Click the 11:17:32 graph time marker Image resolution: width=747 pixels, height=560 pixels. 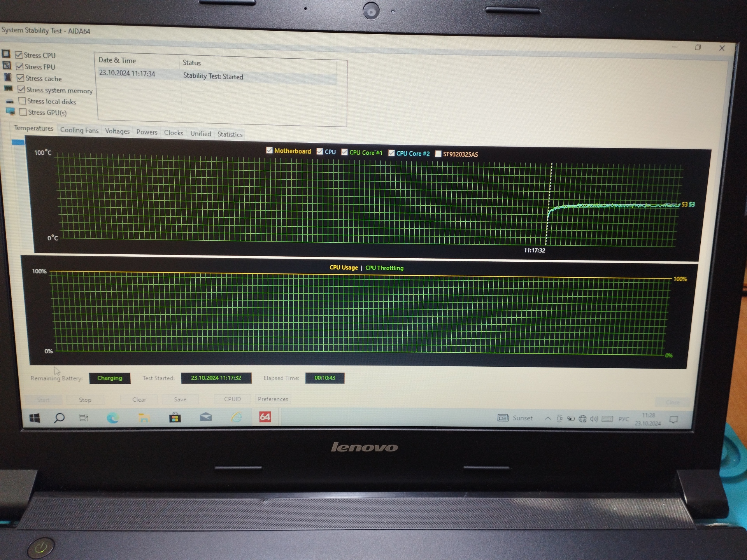point(534,250)
